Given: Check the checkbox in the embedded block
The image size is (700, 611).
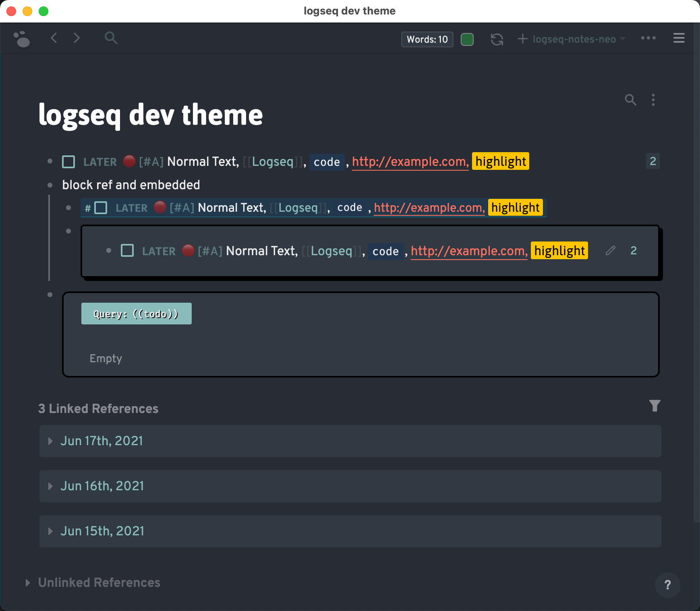Looking at the screenshot, I should point(127,250).
